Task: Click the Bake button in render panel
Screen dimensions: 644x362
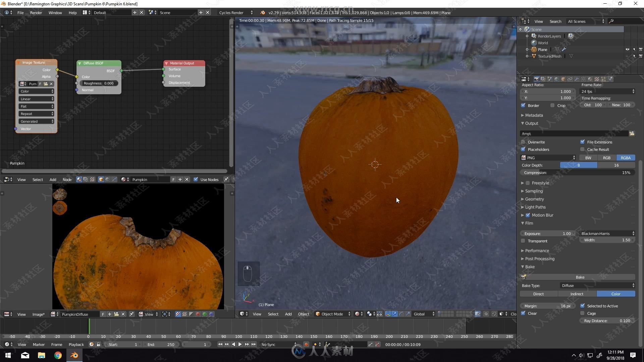Action: pyautogui.click(x=580, y=277)
